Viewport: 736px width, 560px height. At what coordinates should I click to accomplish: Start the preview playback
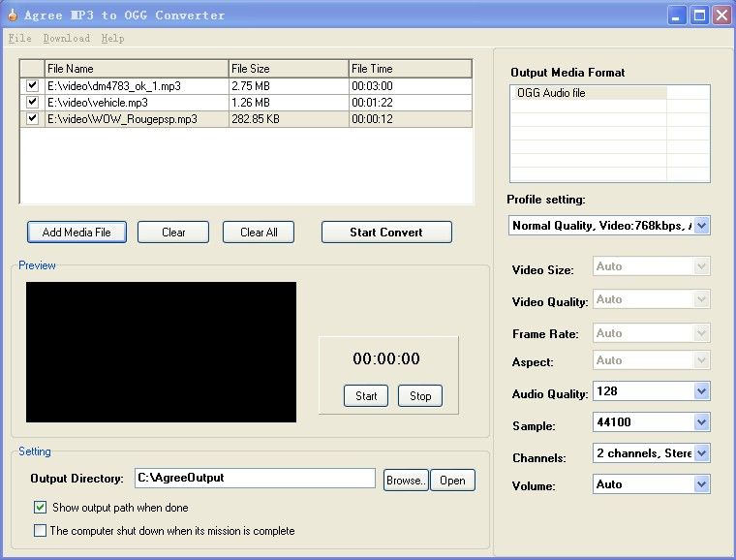[x=366, y=395]
